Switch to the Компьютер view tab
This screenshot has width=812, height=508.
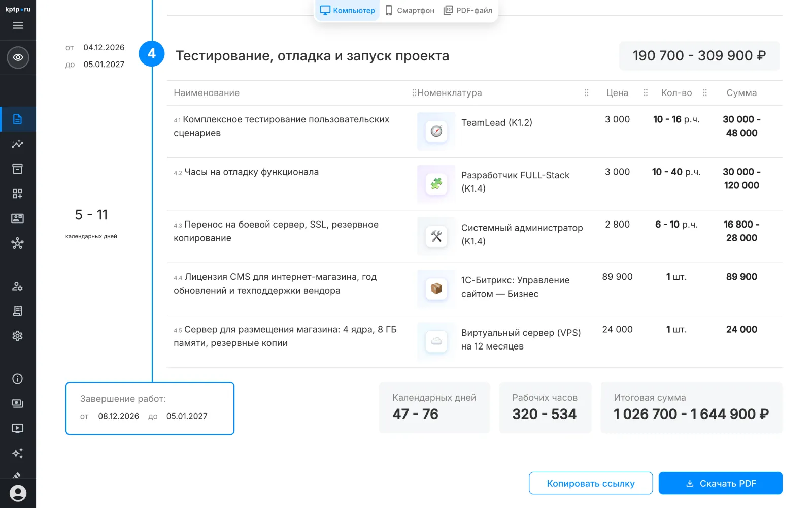(348, 10)
